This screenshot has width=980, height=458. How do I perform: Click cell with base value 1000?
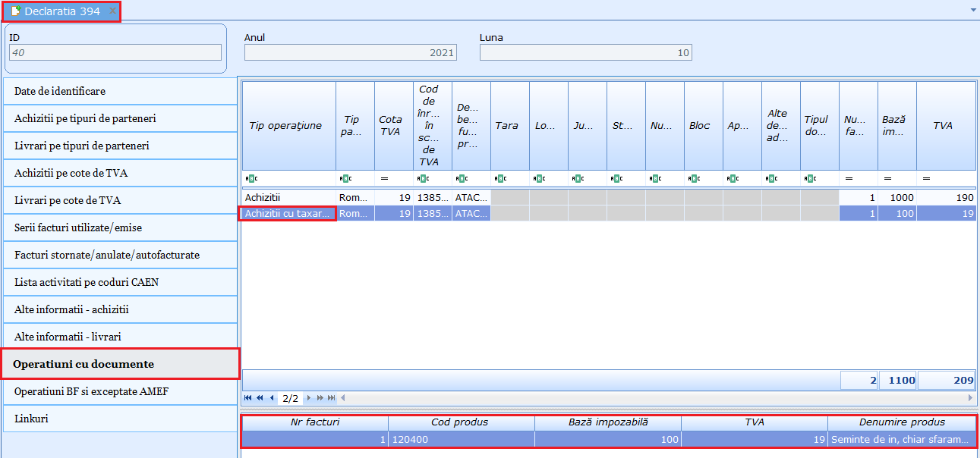coord(897,197)
